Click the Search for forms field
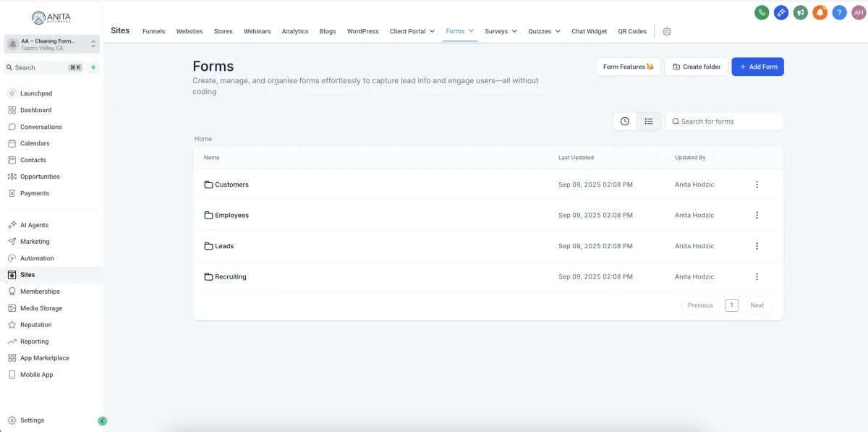 (724, 122)
